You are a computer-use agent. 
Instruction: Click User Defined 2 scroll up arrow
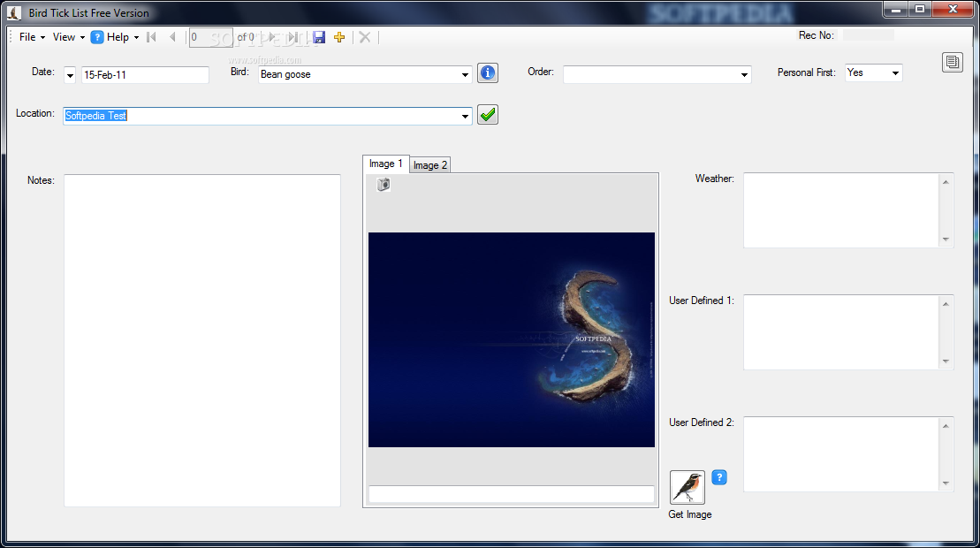(946, 425)
